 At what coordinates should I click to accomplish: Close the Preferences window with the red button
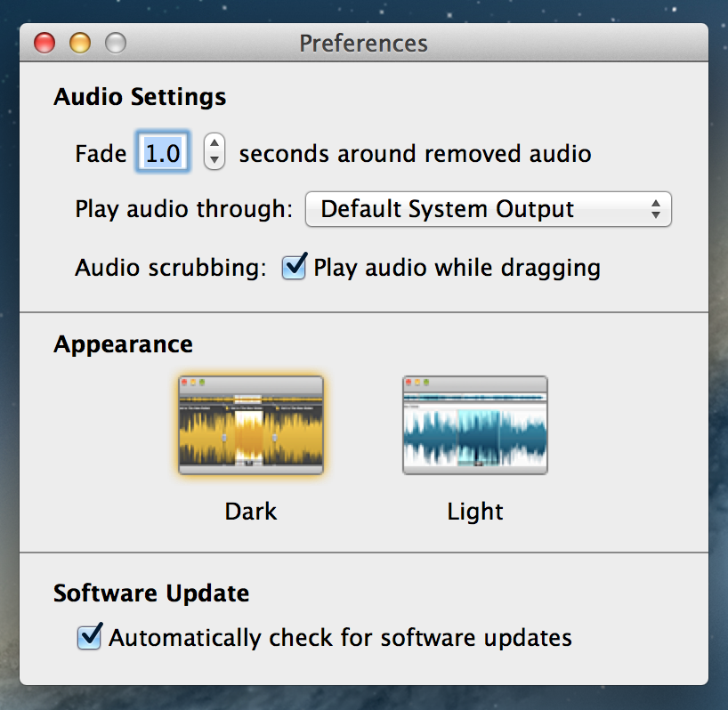coord(44,44)
